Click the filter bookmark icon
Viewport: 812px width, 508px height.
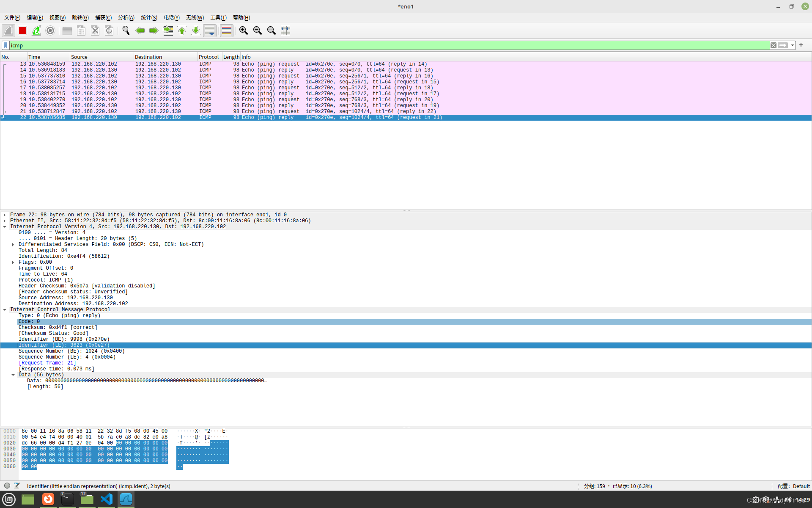pyautogui.click(x=5, y=45)
